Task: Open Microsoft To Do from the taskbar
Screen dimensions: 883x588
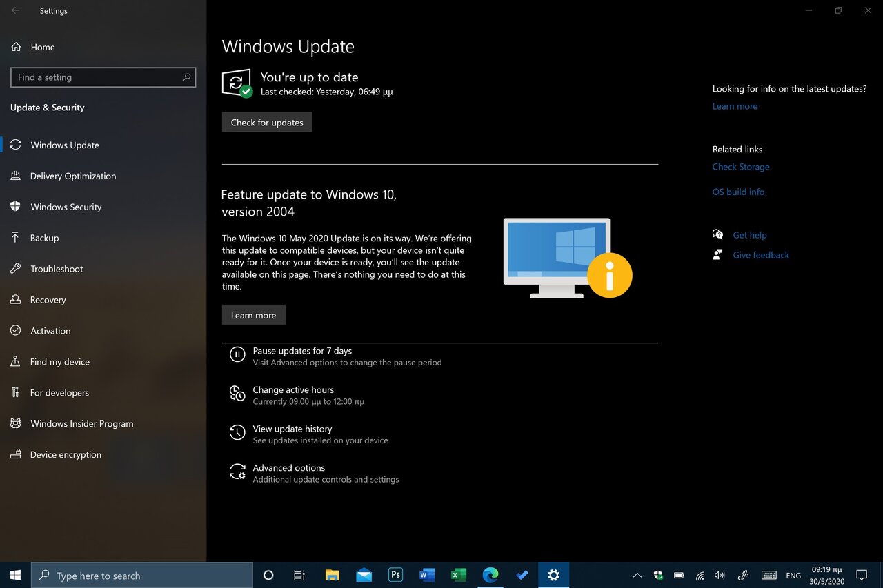Action: coord(522,575)
